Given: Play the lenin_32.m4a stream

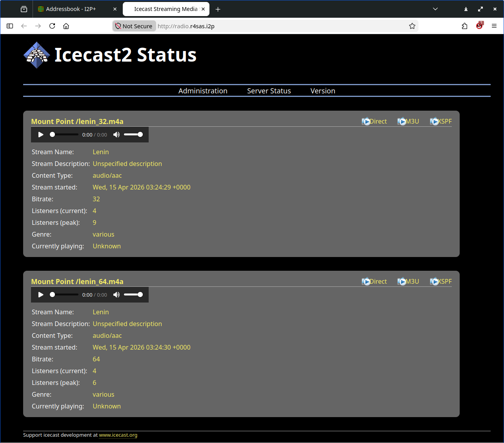Looking at the screenshot, I should (x=41, y=135).
